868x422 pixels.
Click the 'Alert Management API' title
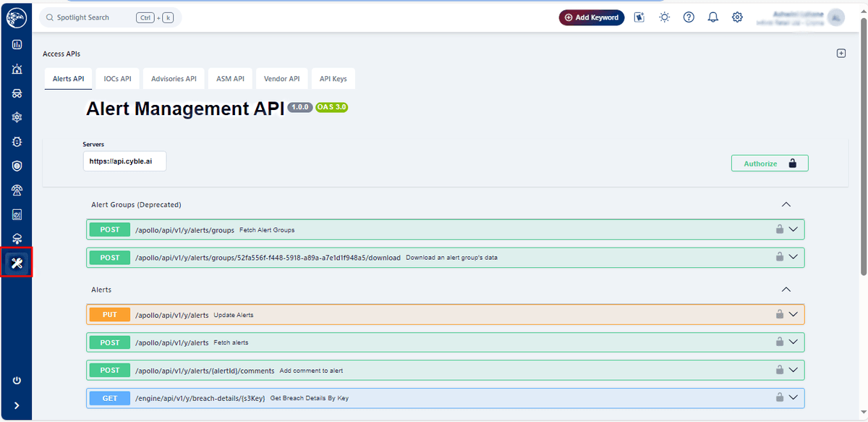pos(185,109)
